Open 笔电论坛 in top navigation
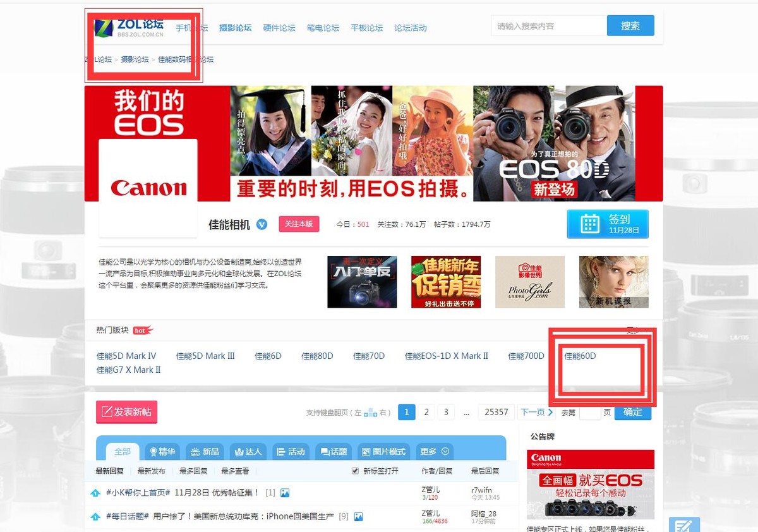 (323, 28)
